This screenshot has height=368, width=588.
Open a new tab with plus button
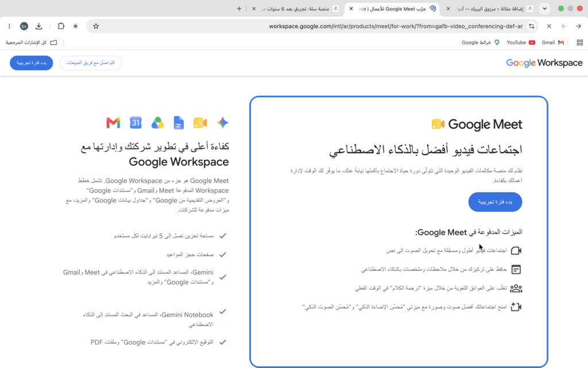click(x=239, y=9)
